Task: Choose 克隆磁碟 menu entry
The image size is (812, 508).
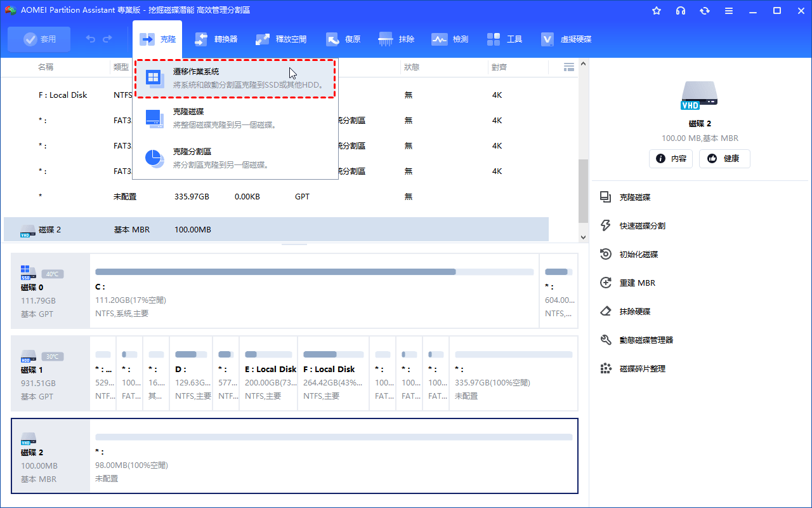Action: [x=235, y=118]
